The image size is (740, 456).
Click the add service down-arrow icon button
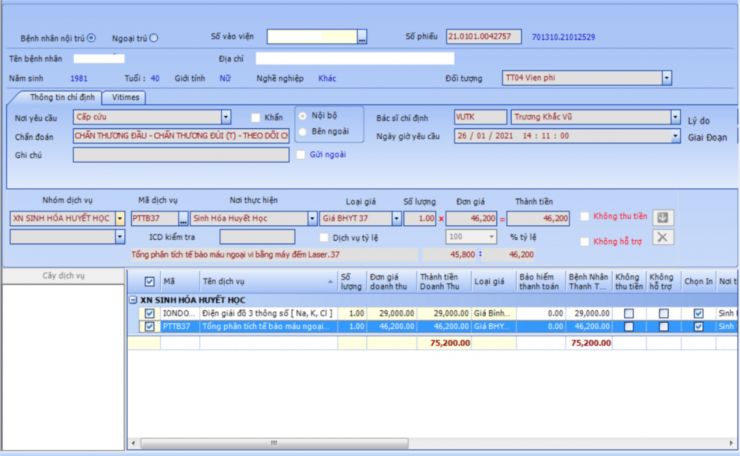coord(663,217)
